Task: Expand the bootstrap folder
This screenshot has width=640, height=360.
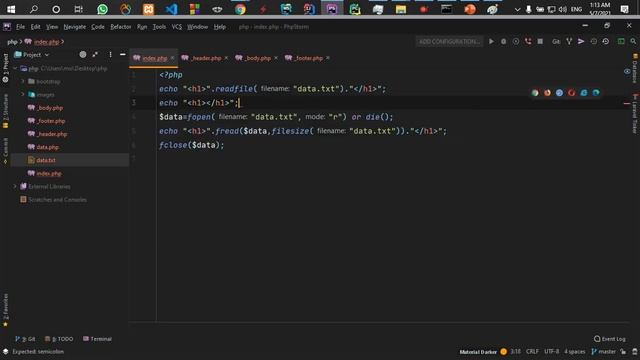Action: coord(23,82)
